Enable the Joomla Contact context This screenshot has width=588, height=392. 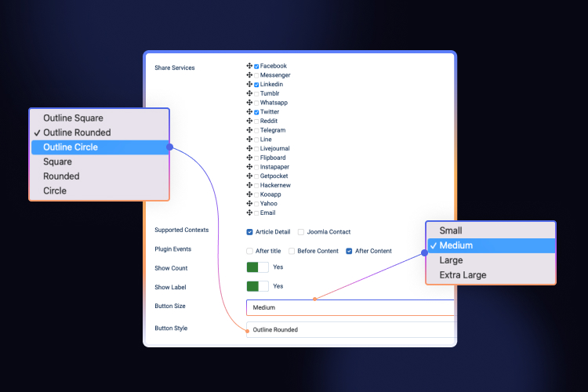[x=301, y=232]
